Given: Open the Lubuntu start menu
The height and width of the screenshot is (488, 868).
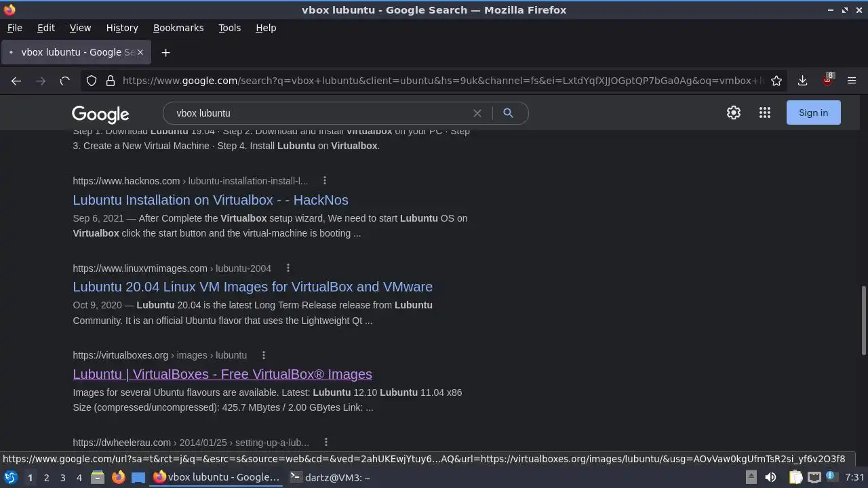Looking at the screenshot, I should coord(10,477).
